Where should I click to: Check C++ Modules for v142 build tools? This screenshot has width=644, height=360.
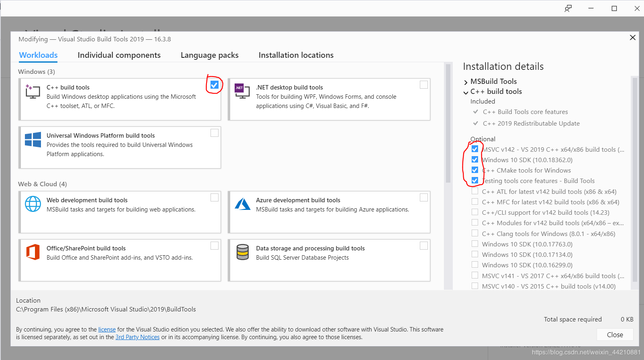(x=475, y=222)
